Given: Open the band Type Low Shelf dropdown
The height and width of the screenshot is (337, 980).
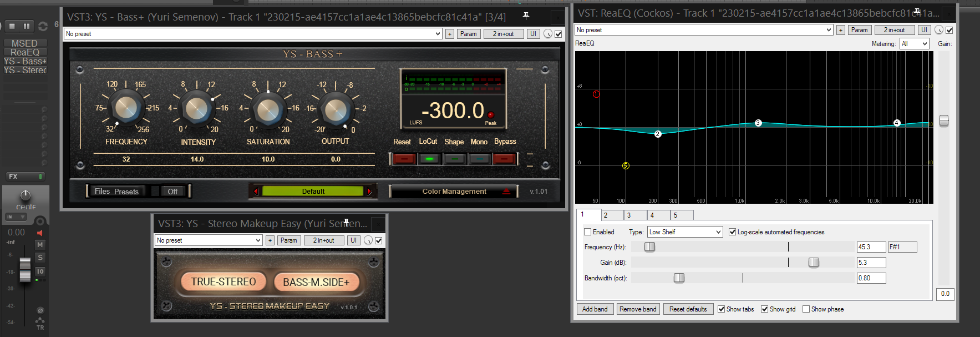Looking at the screenshot, I should (x=685, y=232).
